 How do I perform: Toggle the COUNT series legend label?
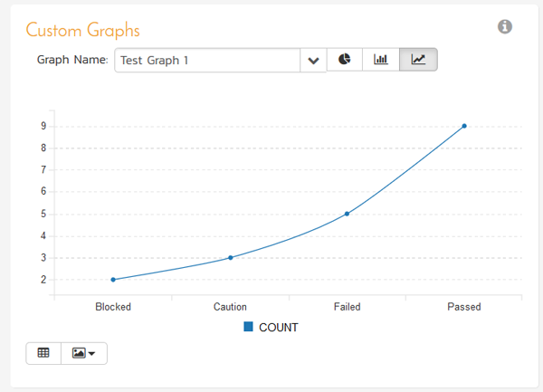pyautogui.click(x=278, y=328)
